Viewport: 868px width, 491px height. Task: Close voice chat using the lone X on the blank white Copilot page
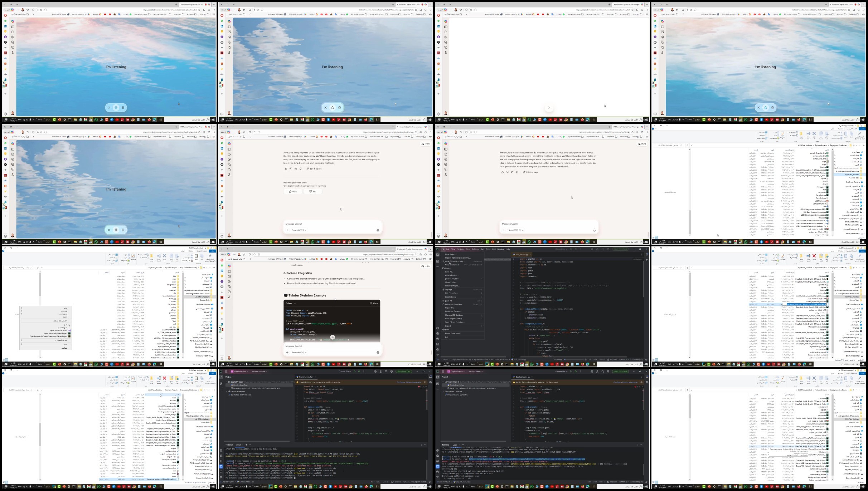(549, 108)
